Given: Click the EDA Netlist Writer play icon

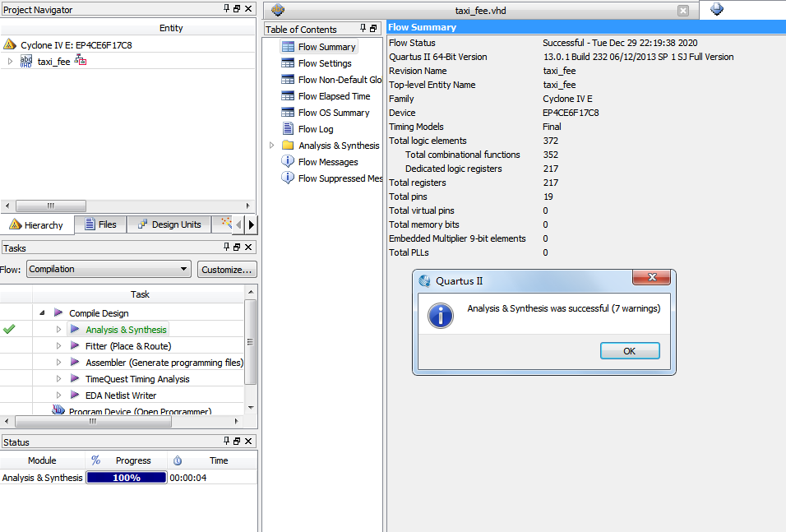Looking at the screenshot, I should 75,396.
